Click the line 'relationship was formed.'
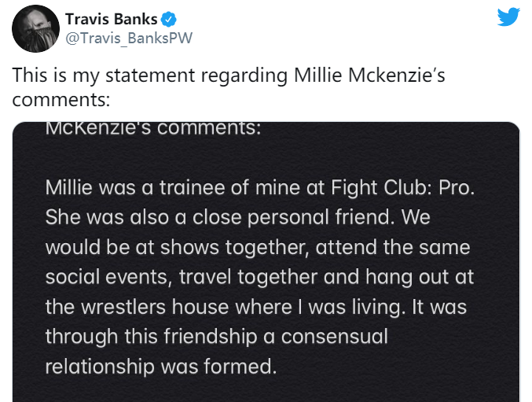This screenshot has height=402, width=532. tap(161, 367)
